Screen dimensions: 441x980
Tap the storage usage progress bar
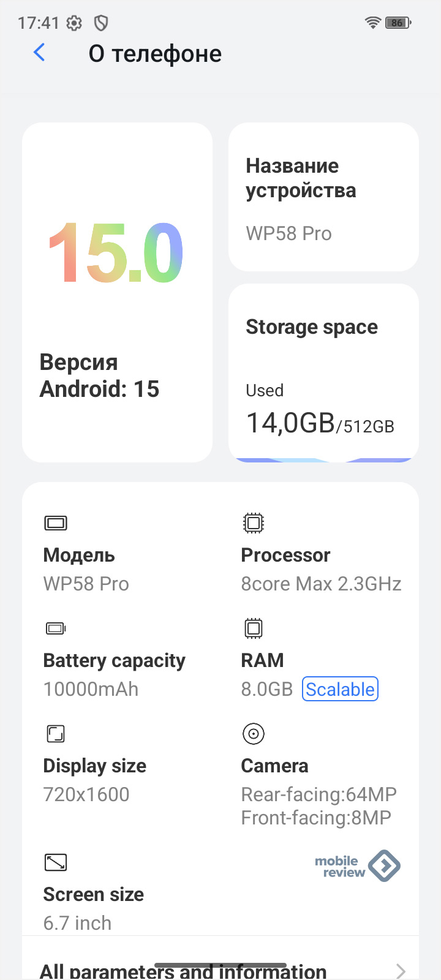[323, 459]
